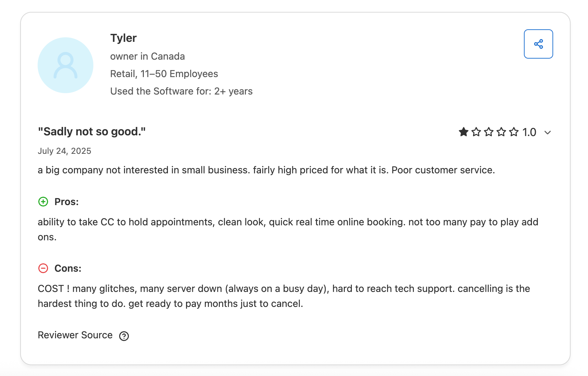Click the share review icon button
The width and height of the screenshot is (588, 376).
538,44
